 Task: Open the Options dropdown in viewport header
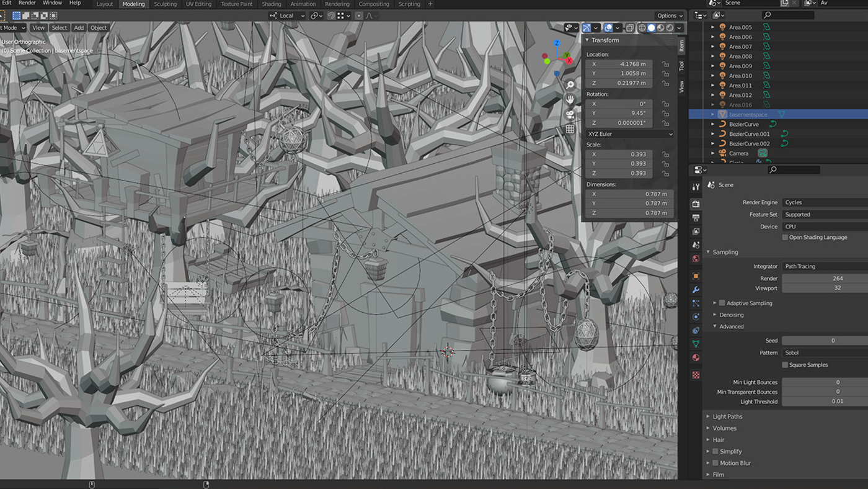(x=670, y=16)
